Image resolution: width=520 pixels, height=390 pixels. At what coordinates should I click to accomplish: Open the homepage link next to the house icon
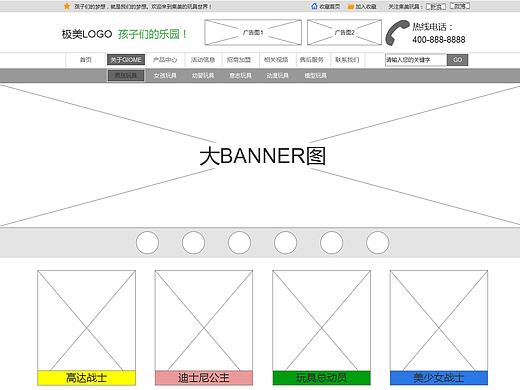click(x=329, y=6)
